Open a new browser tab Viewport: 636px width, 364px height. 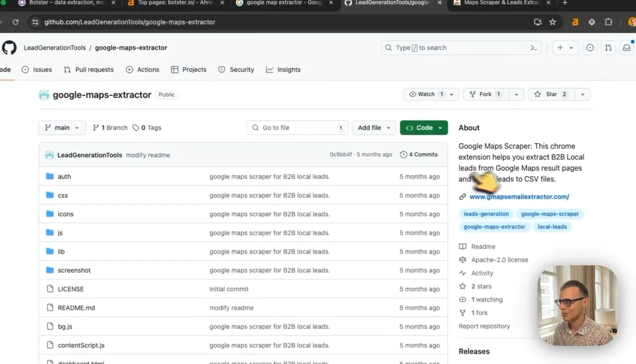[x=565, y=3]
